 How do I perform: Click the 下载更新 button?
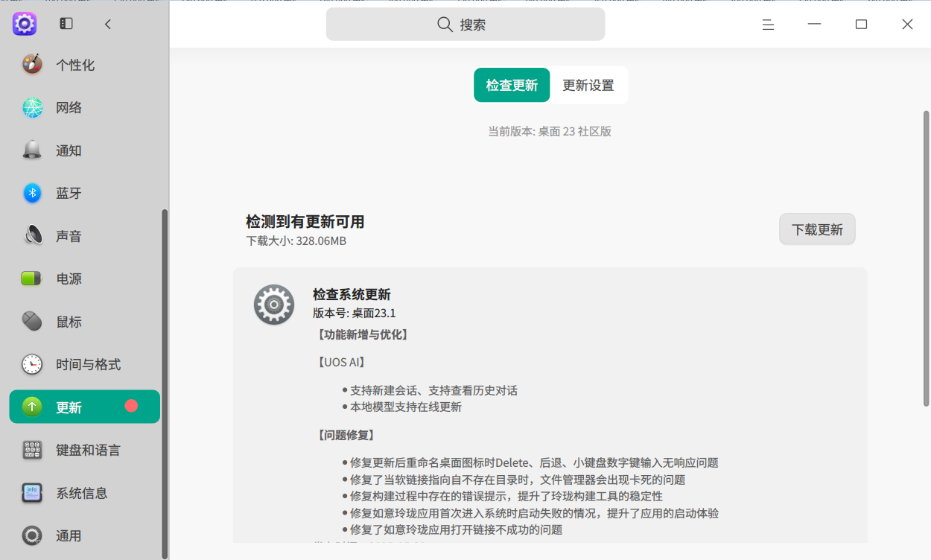tap(817, 229)
